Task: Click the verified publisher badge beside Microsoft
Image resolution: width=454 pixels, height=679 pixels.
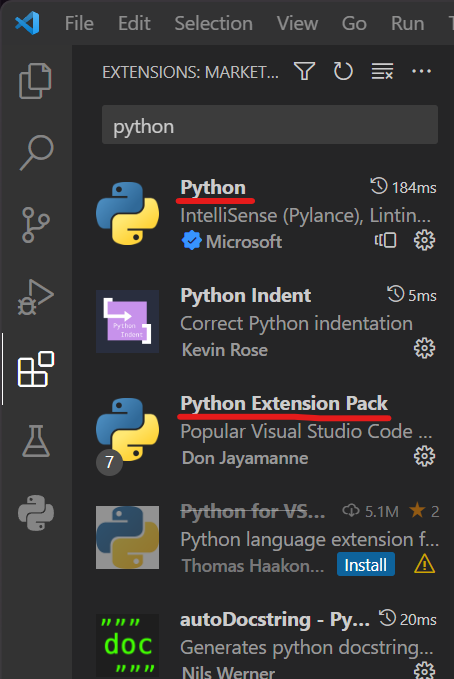Action: tap(191, 240)
